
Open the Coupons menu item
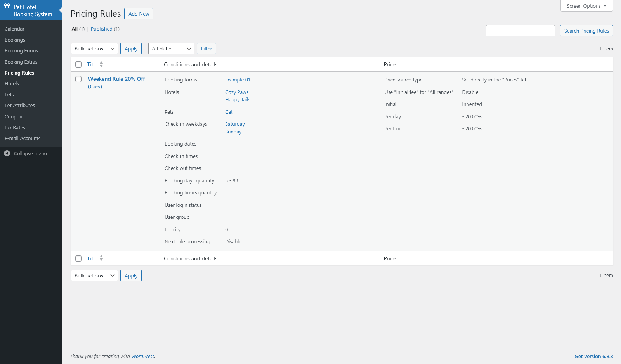click(x=14, y=116)
